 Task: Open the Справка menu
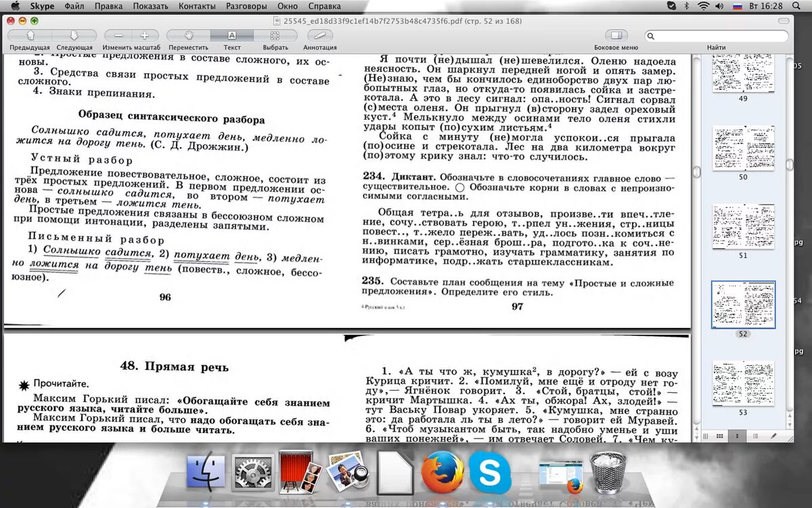click(324, 6)
